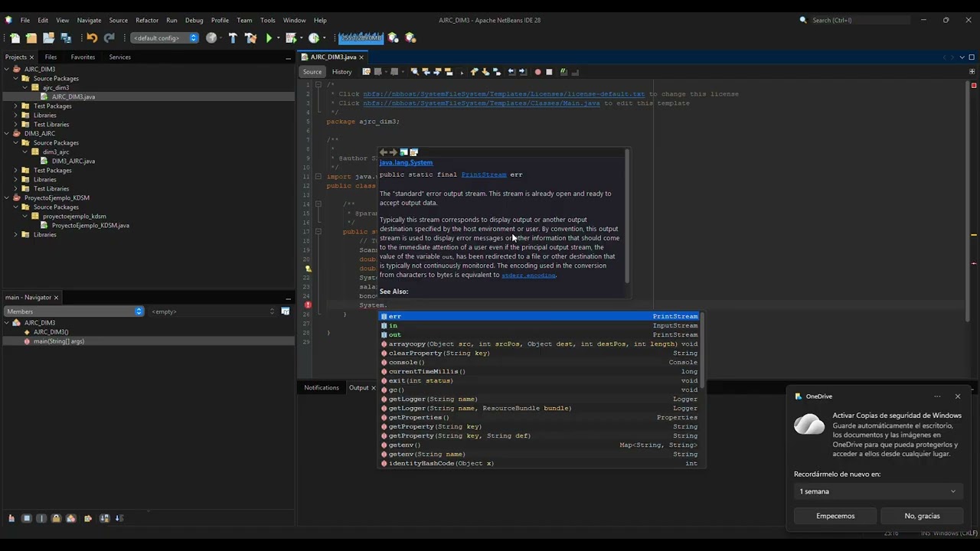This screenshot has width=980, height=551.
Task: Click the Last Edit icon in editor toolbar
Action: [366, 72]
